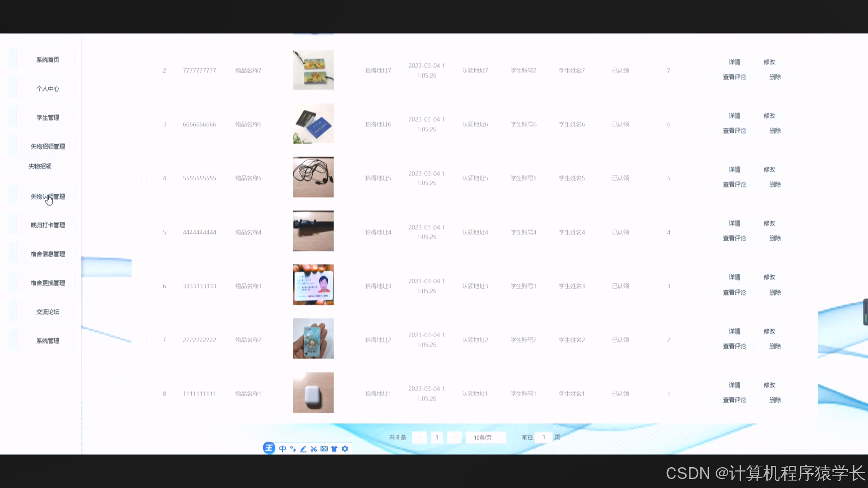Click 删除 for the 物品名称1 row
The width and height of the screenshot is (868, 488).
(x=775, y=400)
